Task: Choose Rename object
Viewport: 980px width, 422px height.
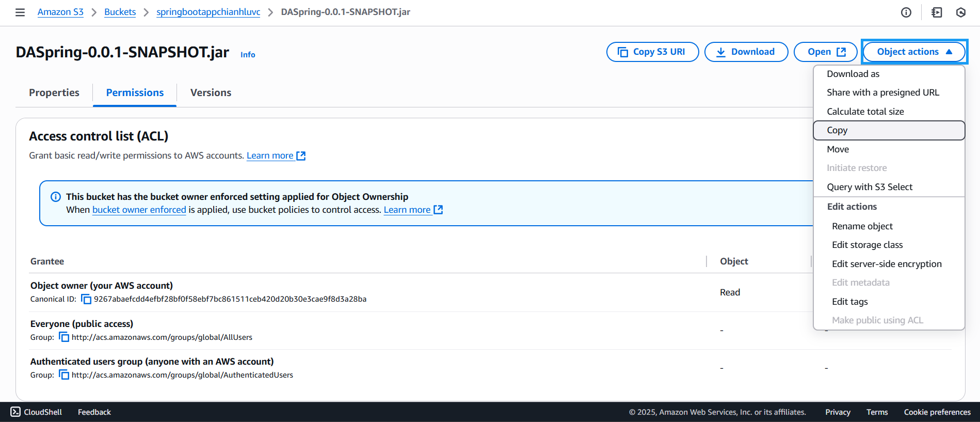Action: tap(889, 226)
